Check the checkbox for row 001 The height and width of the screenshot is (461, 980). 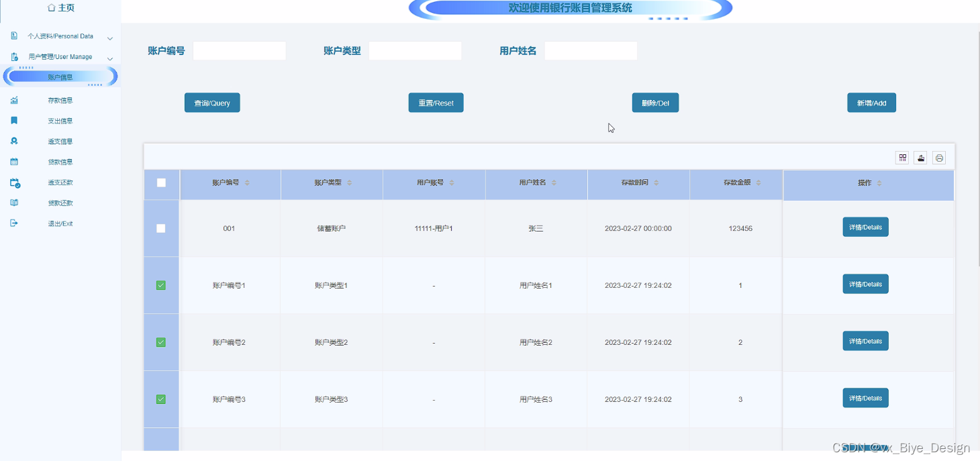click(x=161, y=228)
